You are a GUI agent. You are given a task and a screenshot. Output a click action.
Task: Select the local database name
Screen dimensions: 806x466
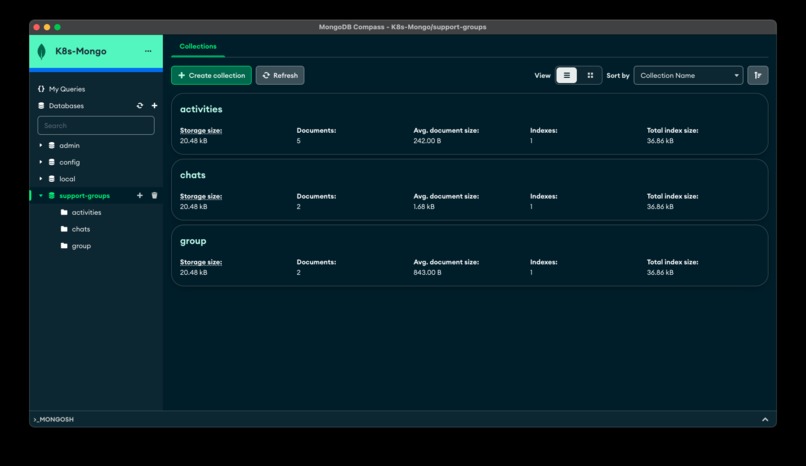click(67, 179)
